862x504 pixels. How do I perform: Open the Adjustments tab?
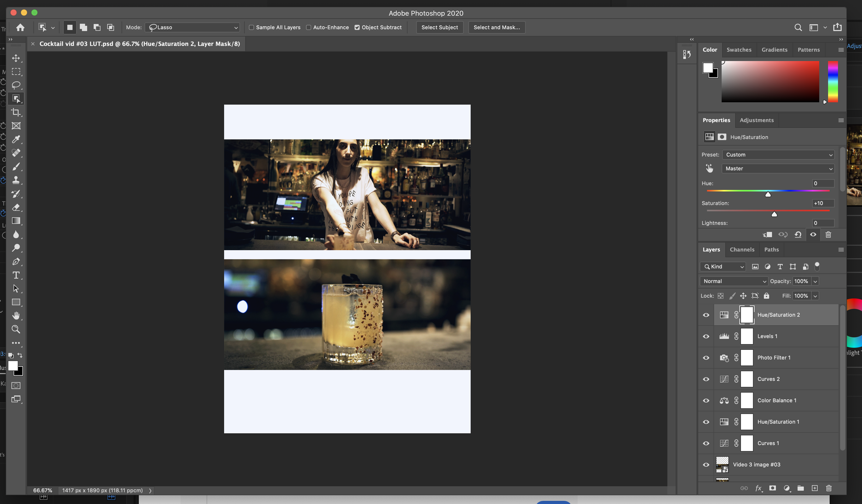(756, 120)
